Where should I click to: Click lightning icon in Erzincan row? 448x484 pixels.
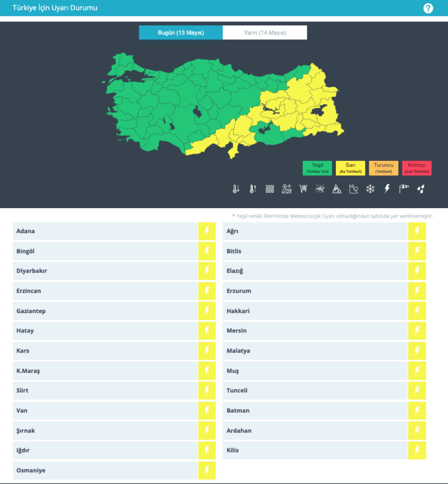pyautogui.click(x=207, y=291)
